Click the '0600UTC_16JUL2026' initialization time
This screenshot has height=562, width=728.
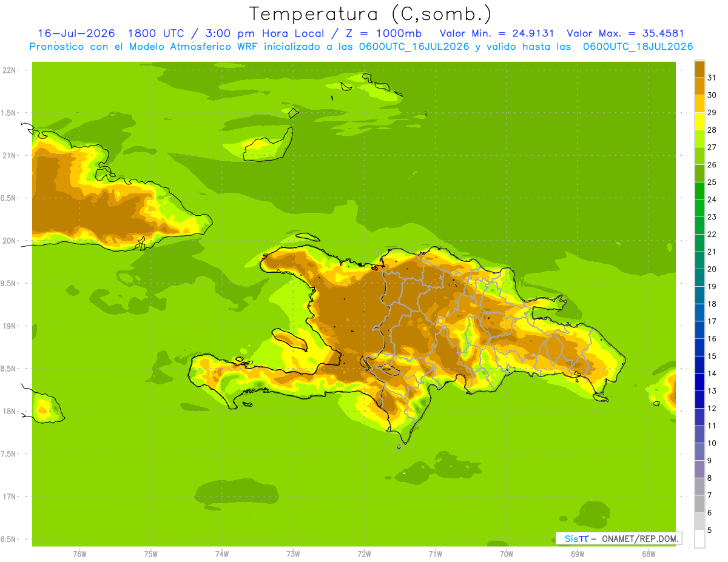[413, 47]
